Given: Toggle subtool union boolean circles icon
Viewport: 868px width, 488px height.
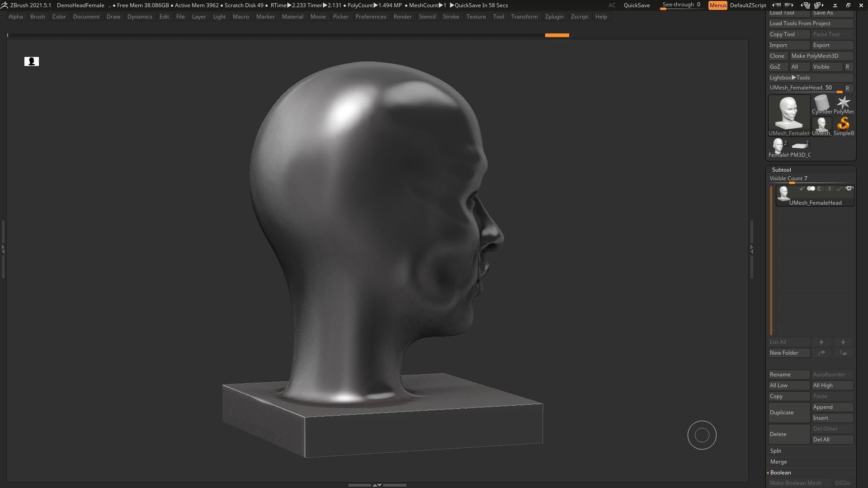Looking at the screenshot, I should [x=811, y=188].
